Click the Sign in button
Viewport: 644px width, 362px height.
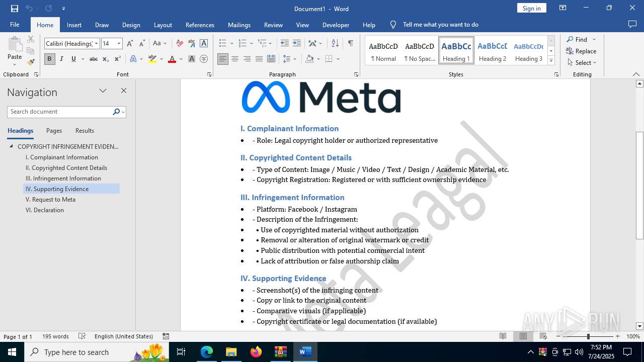click(x=532, y=8)
